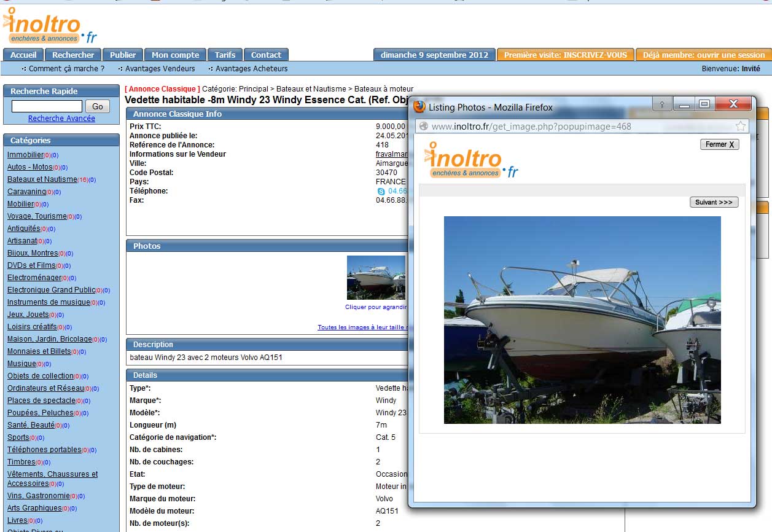Open the Poupées, Peluches category

click(41, 413)
